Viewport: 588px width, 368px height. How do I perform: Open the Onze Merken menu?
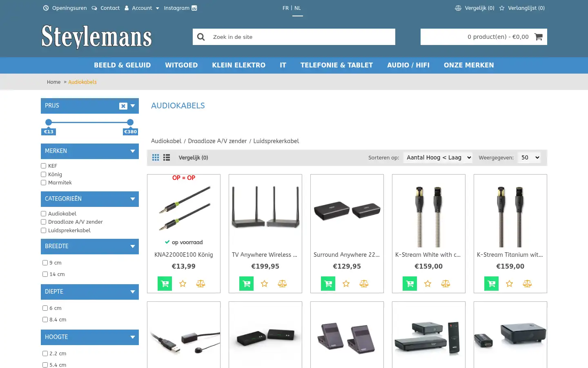pos(469,65)
